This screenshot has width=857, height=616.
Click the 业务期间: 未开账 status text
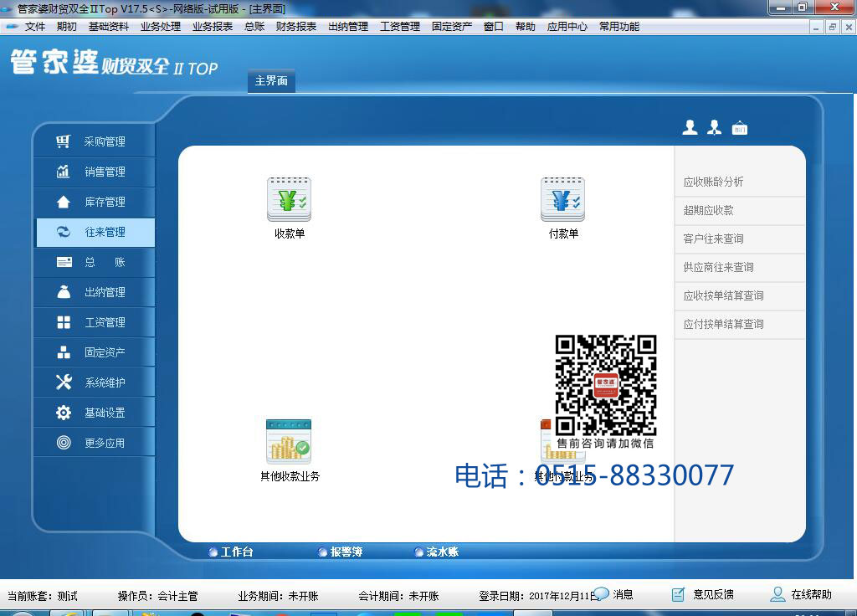tap(278, 596)
